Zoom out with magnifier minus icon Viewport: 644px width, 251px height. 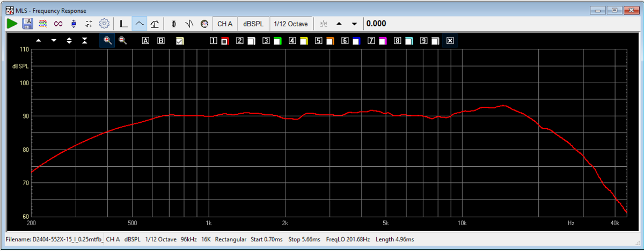click(122, 41)
